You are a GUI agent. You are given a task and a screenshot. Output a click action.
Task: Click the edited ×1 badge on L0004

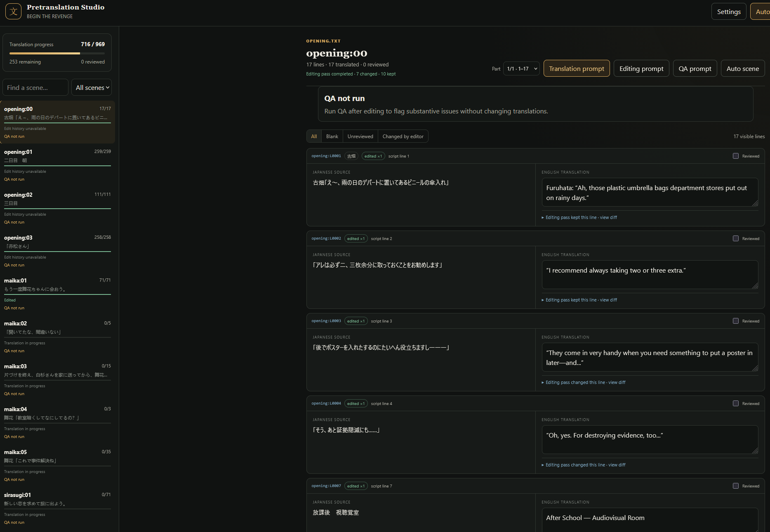(x=356, y=403)
